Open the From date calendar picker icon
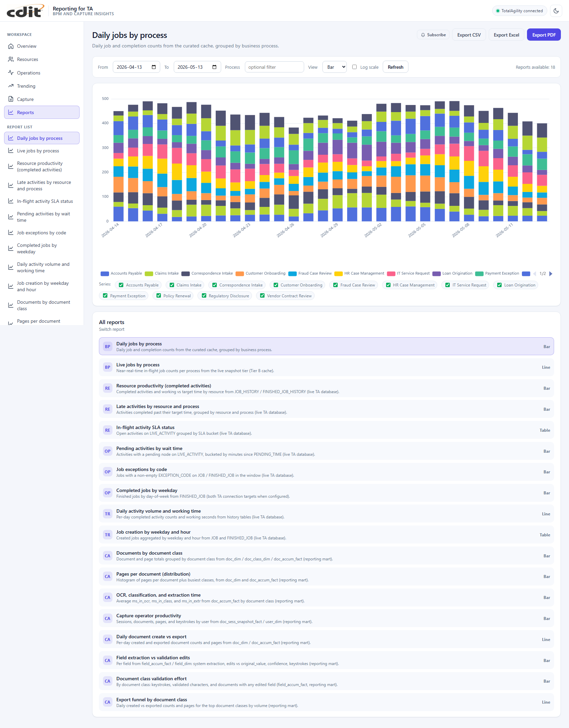Screen dimensions: 569x728 (154, 67)
